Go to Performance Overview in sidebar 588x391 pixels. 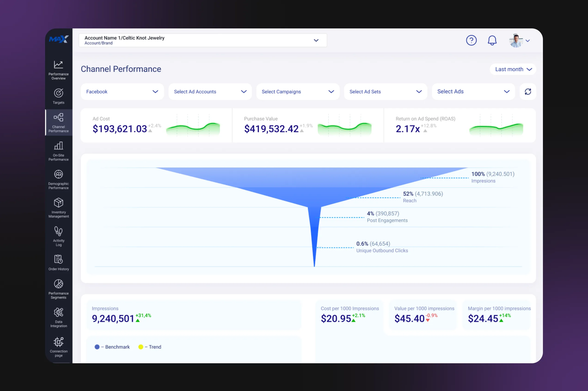click(58, 70)
